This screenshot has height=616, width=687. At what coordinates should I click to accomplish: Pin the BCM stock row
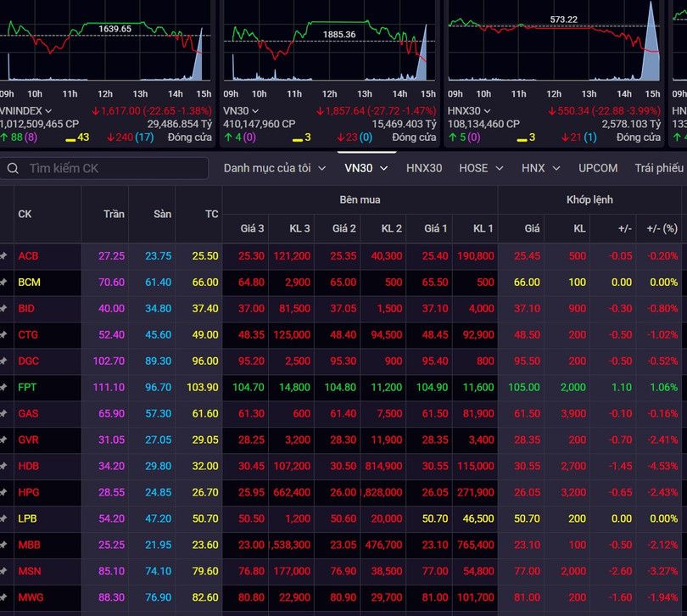pyautogui.click(x=4, y=282)
